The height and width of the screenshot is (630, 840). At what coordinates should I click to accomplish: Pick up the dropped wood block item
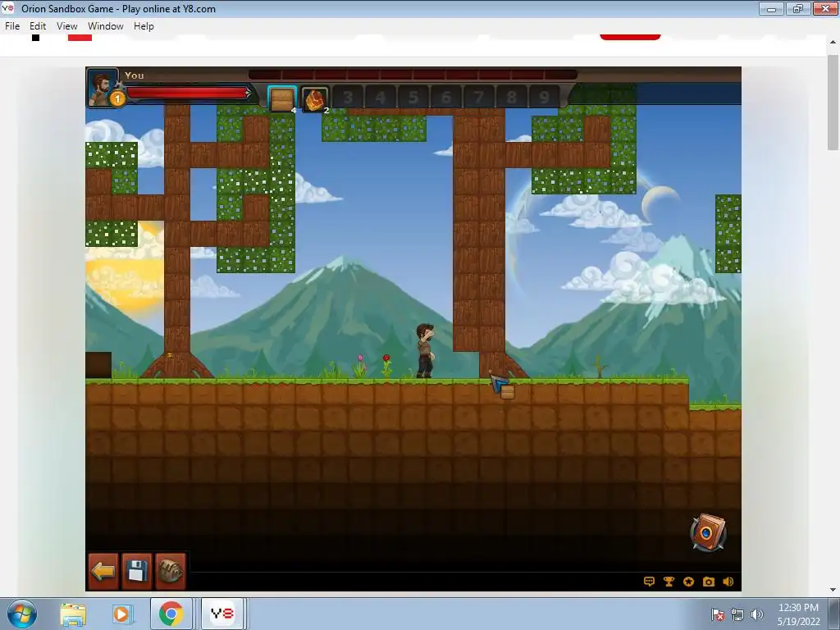pos(507,391)
